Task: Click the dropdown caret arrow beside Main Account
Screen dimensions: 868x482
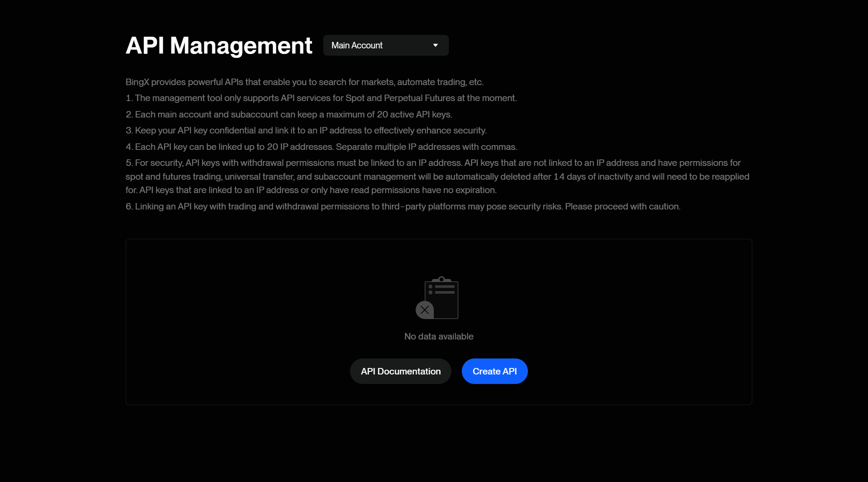Action: [436, 45]
